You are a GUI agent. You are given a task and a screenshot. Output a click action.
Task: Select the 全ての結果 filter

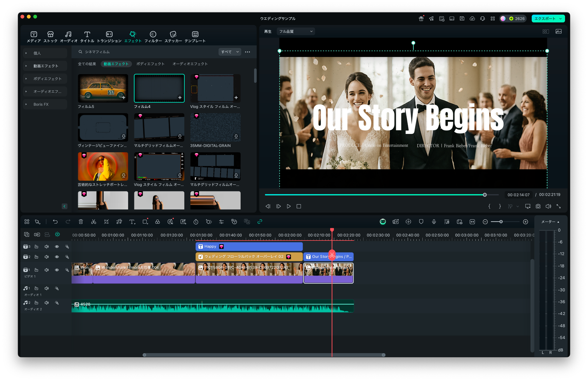click(x=87, y=64)
